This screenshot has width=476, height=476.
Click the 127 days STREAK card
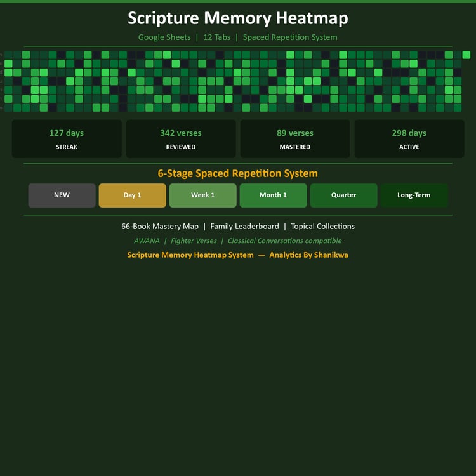click(67, 139)
